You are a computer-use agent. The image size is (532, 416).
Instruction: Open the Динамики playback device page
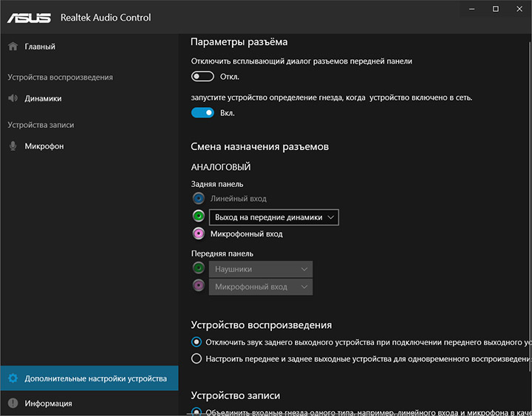click(43, 98)
